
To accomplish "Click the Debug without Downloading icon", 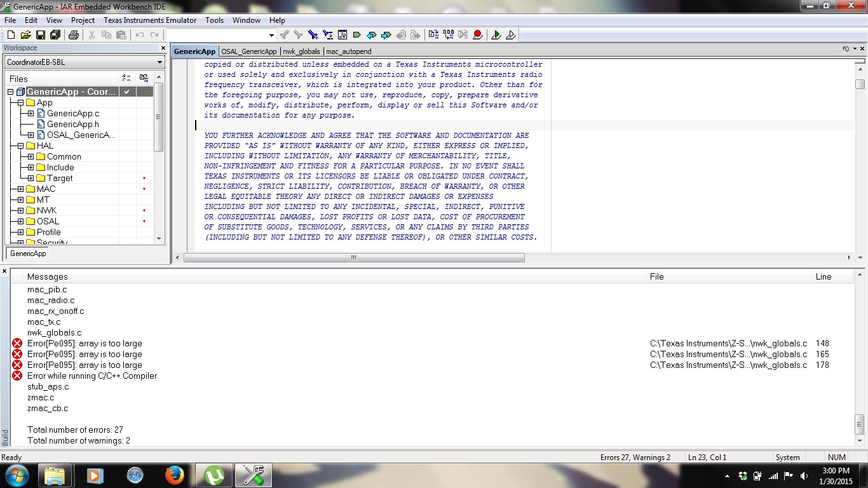I will (511, 35).
